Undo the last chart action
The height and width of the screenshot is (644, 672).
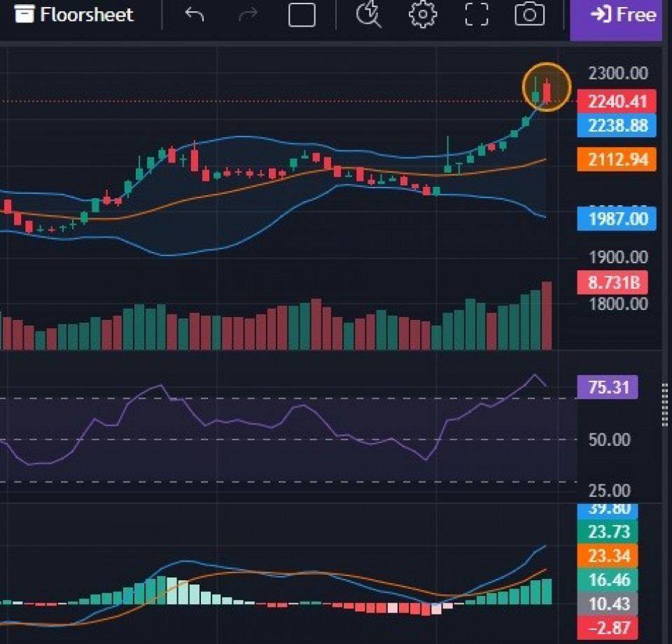tap(194, 15)
